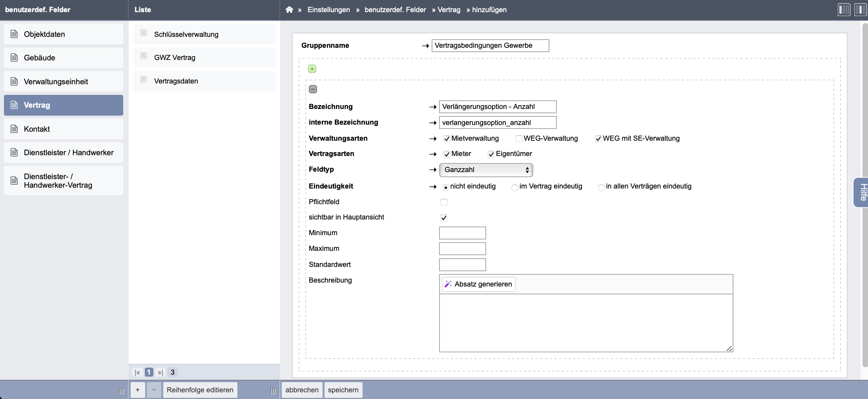Uncheck sichtbar in Hauptansicht
The image size is (868, 399).
[444, 218]
